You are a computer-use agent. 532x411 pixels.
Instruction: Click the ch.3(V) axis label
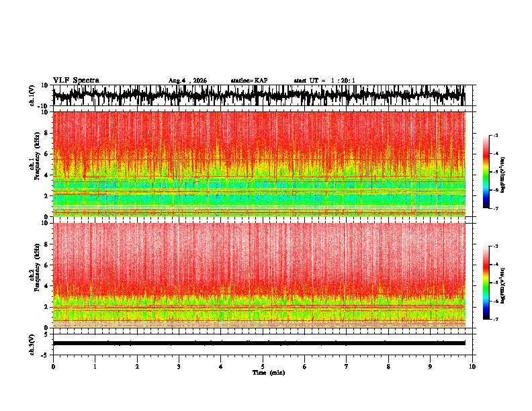click(x=32, y=345)
